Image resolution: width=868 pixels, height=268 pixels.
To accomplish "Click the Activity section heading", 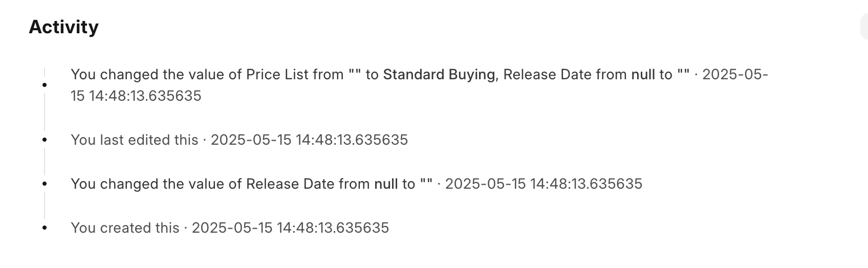I will 63,27.
